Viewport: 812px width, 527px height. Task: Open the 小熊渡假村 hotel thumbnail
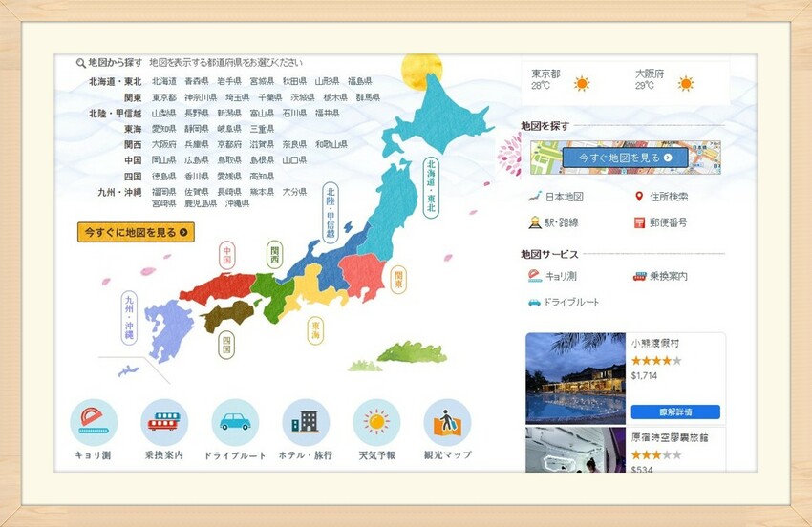pyautogui.click(x=575, y=378)
